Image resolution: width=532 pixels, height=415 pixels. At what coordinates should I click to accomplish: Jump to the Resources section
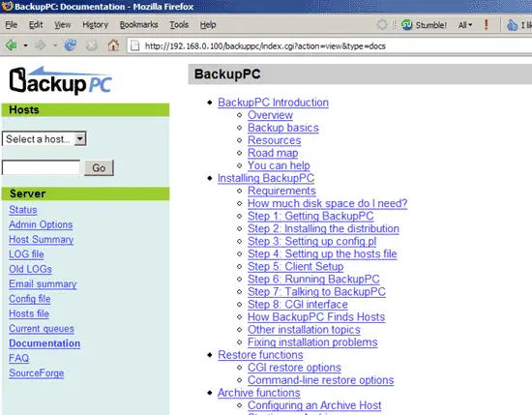(274, 140)
